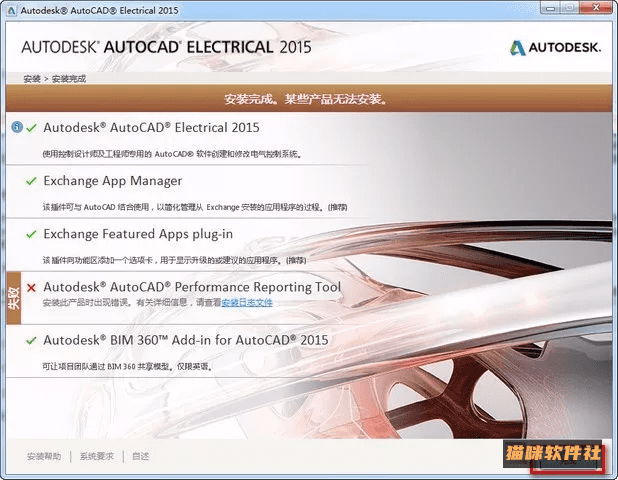Click the AutoCAD app icon in the title bar

click(x=11, y=10)
